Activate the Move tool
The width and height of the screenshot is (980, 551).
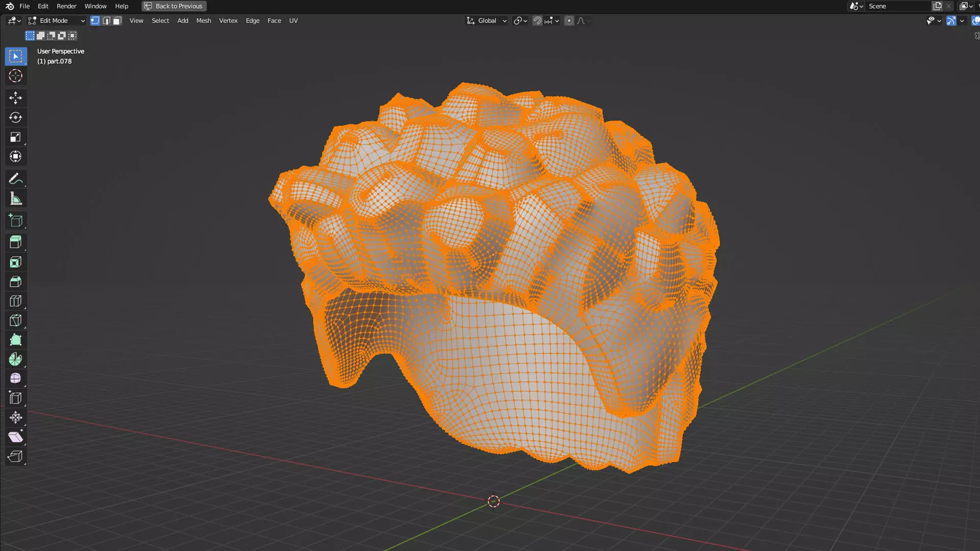pyautogui.click(x=15, y=97)
